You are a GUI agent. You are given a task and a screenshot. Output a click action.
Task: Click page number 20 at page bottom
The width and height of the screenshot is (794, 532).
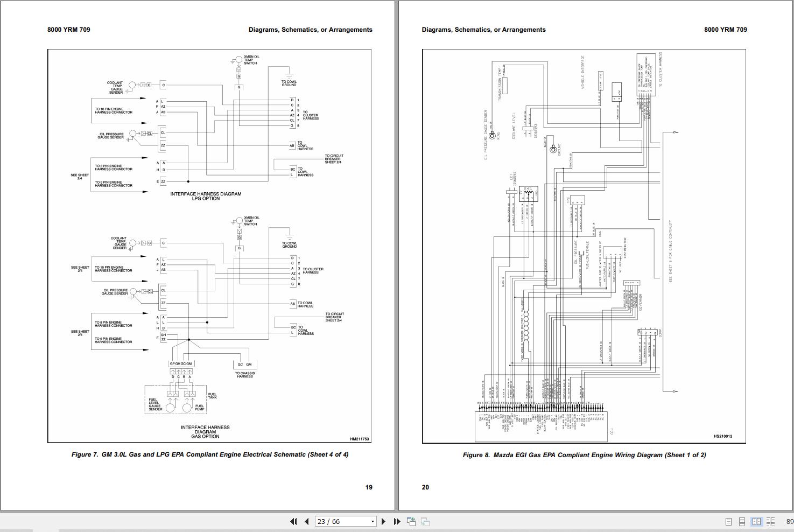pos(425,487)
